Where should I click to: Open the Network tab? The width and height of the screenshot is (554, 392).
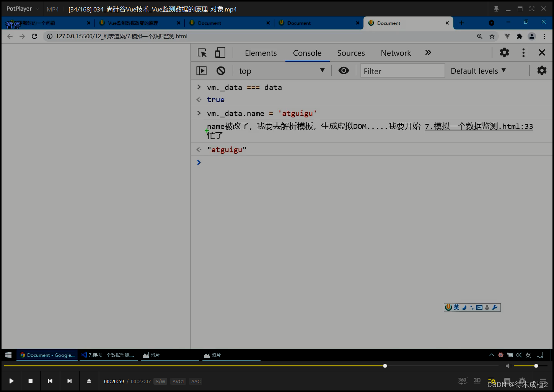[x=396, y=53]
